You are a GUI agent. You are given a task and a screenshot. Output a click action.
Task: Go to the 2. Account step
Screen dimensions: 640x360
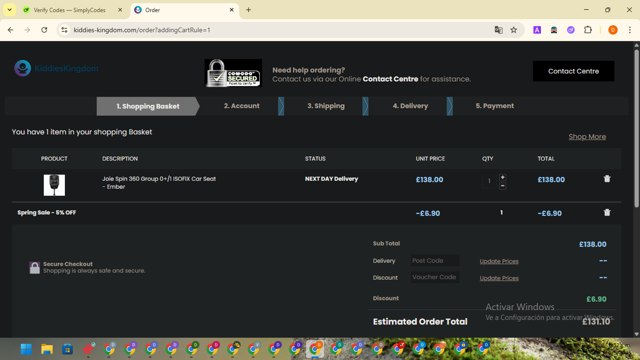[242, 106]
